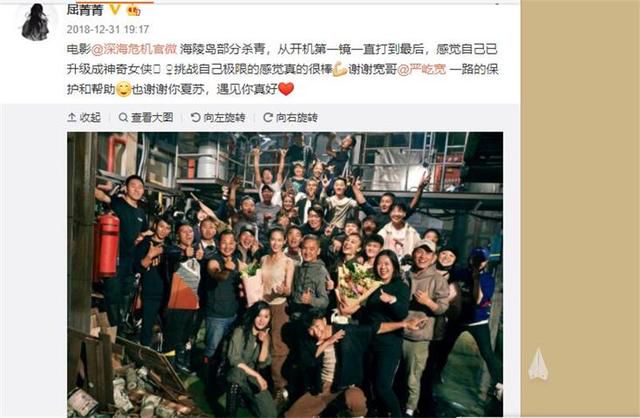Click the username 屈菁菁

(x=85, y=9)
